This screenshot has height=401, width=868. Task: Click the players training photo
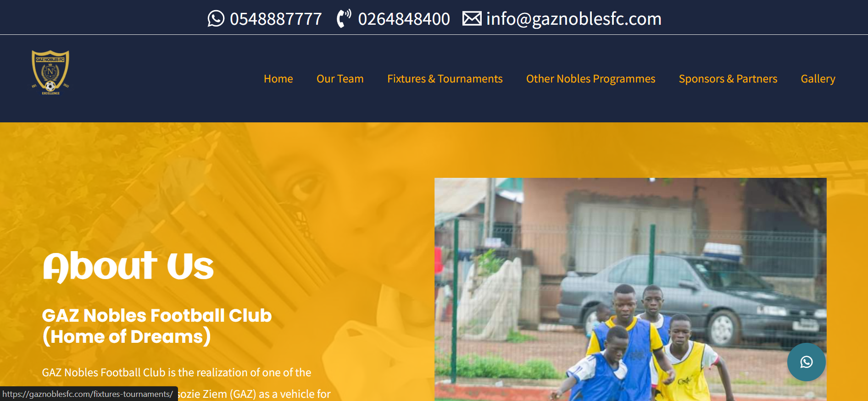[630, 289]
